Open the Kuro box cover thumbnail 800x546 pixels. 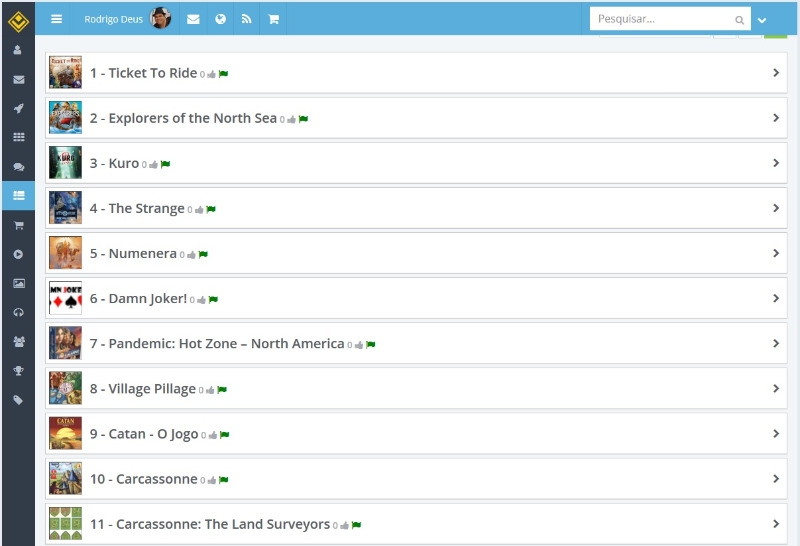(65, 163)
